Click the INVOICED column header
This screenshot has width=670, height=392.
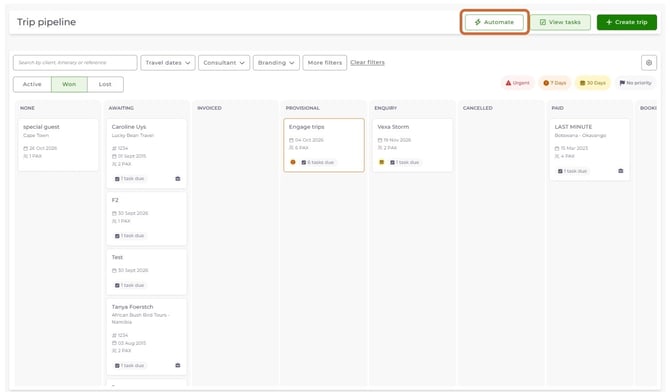coord(209,108)
